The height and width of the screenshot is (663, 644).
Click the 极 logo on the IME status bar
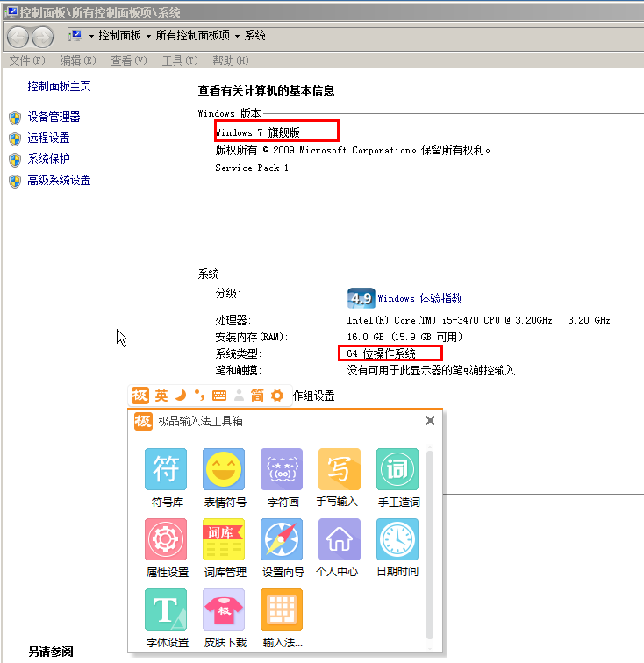click(x=140, y=396)
